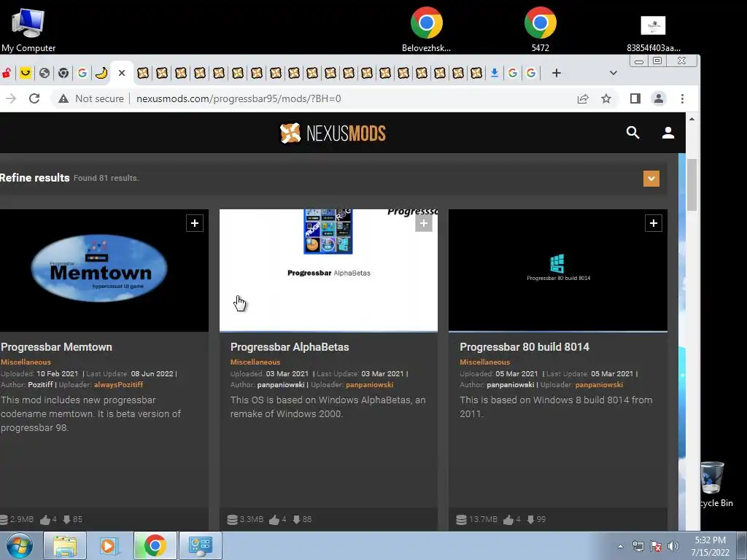The image size is (747, 560).
Task: Bookmark this page with the star icon
Action: click(x=606, y=98)
